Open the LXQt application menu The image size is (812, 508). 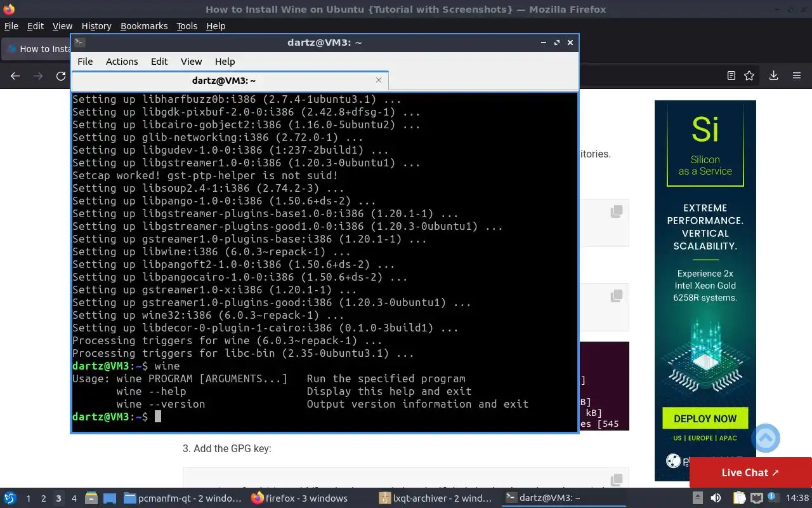click(x=10, y=498)
